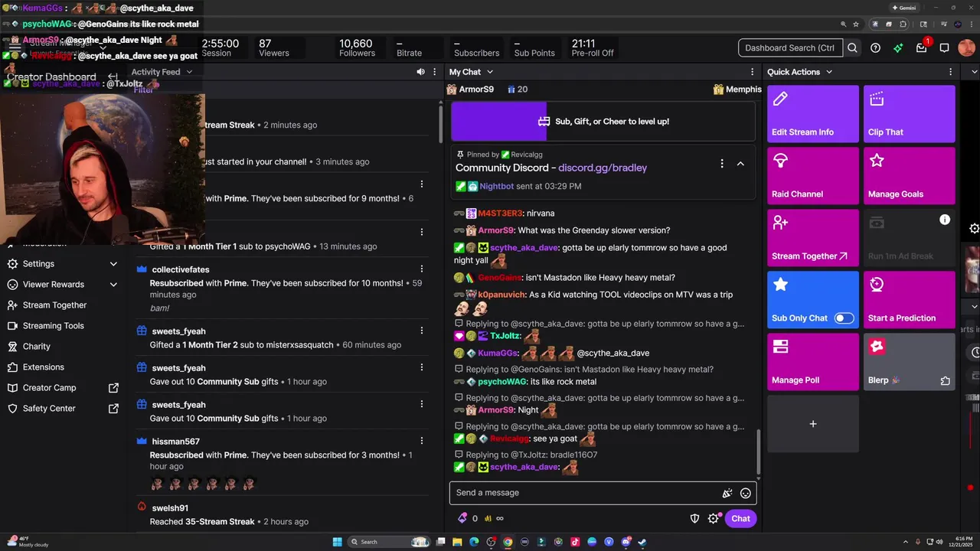The image size is (980, 551).
Task: Click the Windows Start button
Action: [337, 542]
